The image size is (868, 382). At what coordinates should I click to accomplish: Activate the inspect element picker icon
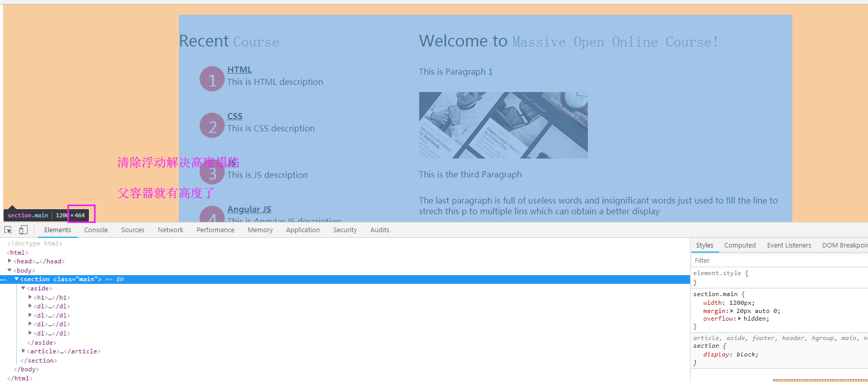tap(8, 230)
